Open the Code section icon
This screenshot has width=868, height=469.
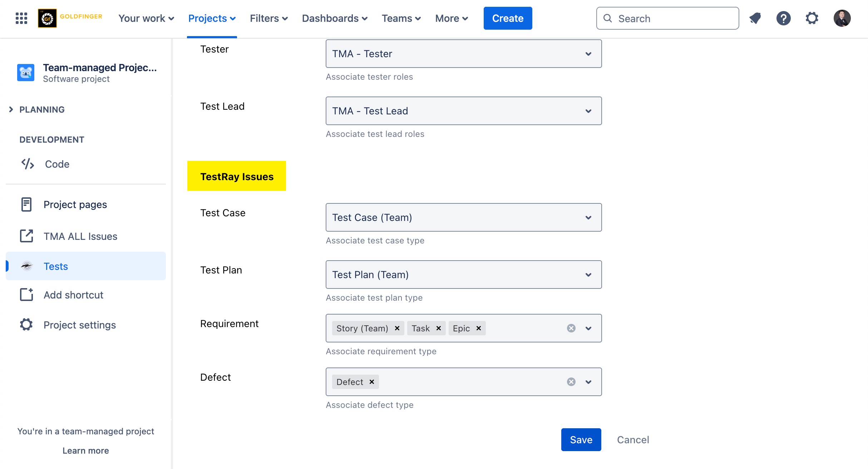28,164
